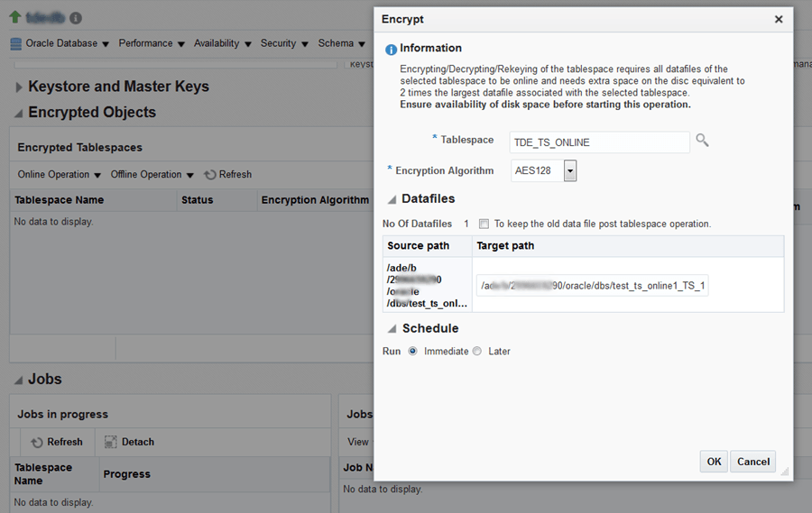Click the Detach icon in Jobs panel
This screenshot has width=812, height=513.
110,442
